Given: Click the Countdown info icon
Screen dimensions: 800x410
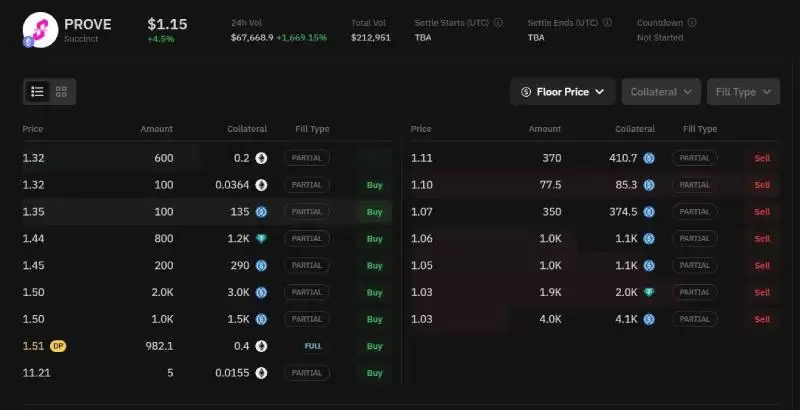Looking at the screenshot, I should click(692, 22).
